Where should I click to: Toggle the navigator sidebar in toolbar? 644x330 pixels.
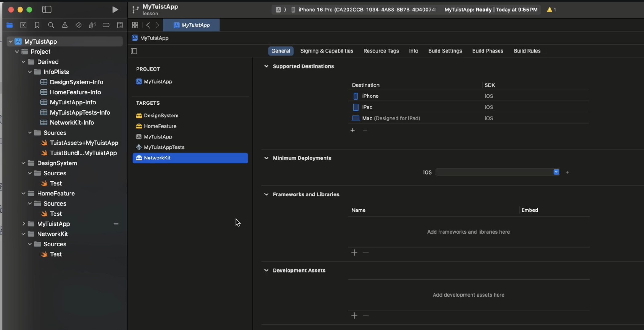tap(47, 10)
